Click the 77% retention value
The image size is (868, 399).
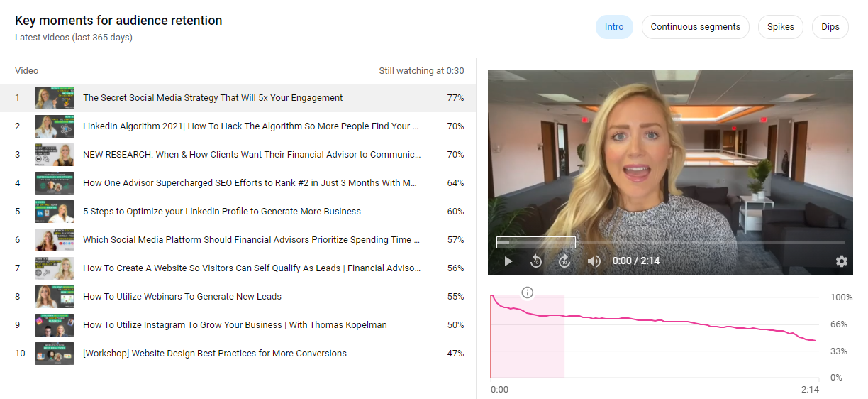click(455, 98)
